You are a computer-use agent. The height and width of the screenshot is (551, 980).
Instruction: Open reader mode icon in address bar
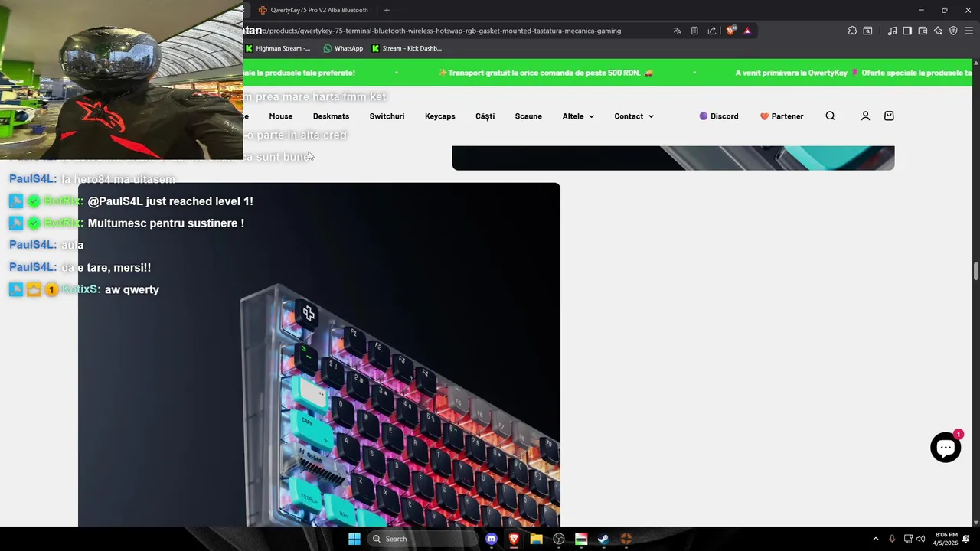pos(694,31)
